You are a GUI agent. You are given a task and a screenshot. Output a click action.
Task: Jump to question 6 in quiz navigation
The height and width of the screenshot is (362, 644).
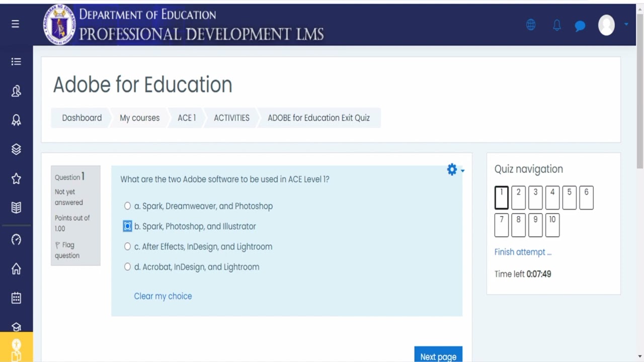(x=586, y=198)
